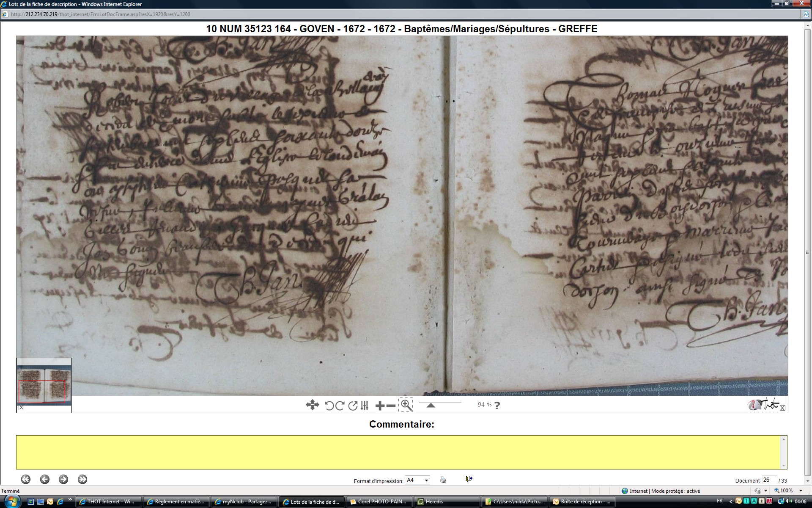812x508 pixels.
Task: Open image adjustment sliders tool
Action: 365,406
